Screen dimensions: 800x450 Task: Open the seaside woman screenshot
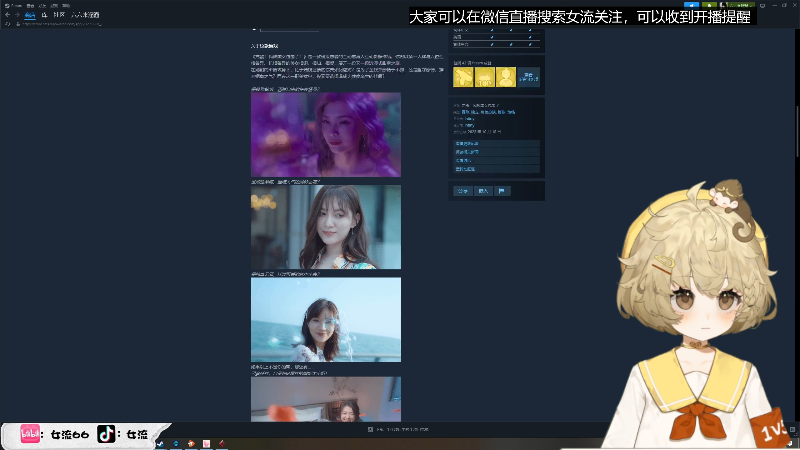(x=326, y=320)
